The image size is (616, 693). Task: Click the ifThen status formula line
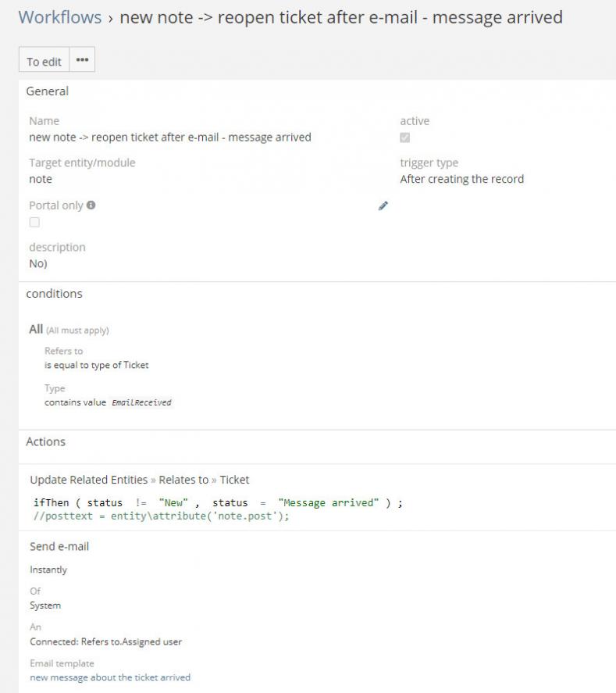(x=218, y=503)
